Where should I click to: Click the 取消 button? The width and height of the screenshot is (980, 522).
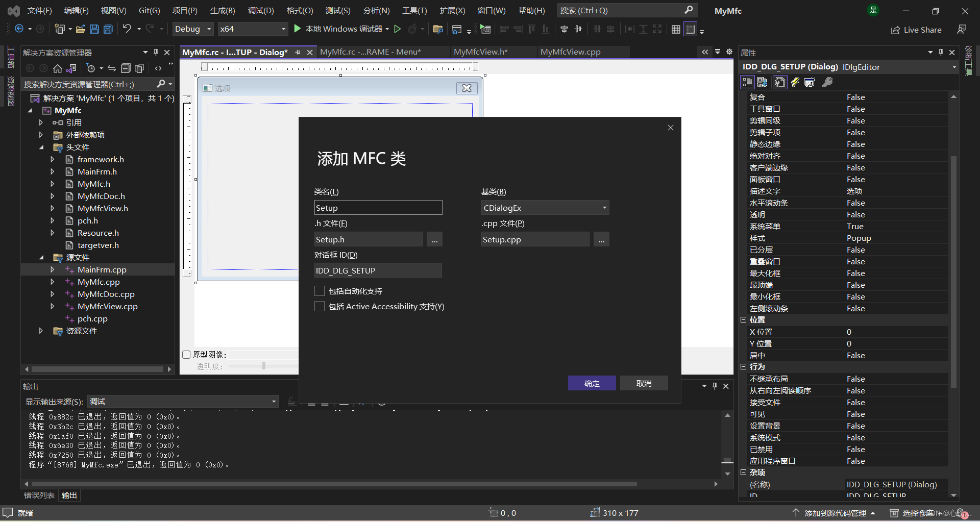644,383
